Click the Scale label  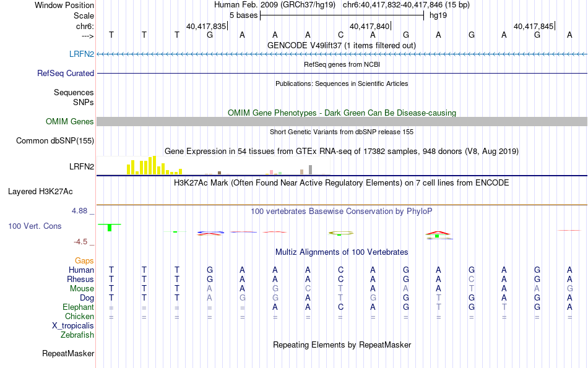coord(84,15)
